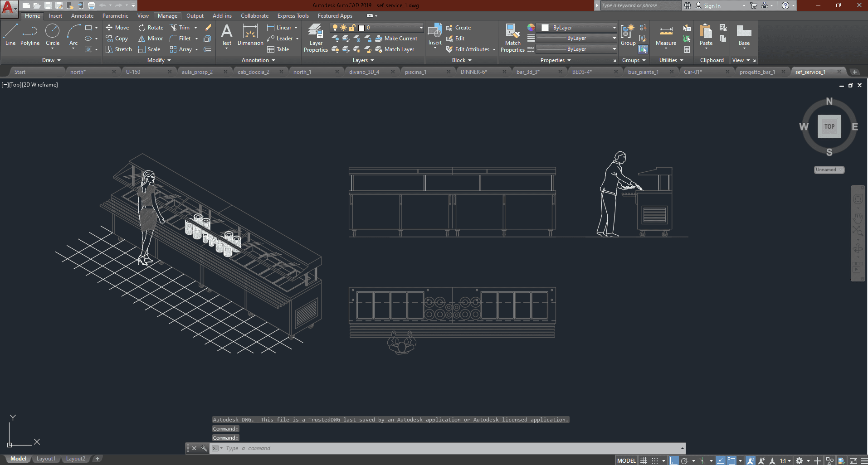The image size is (868, 465).
Task: Toggle group selection on/off button
Action: (643, 49)
